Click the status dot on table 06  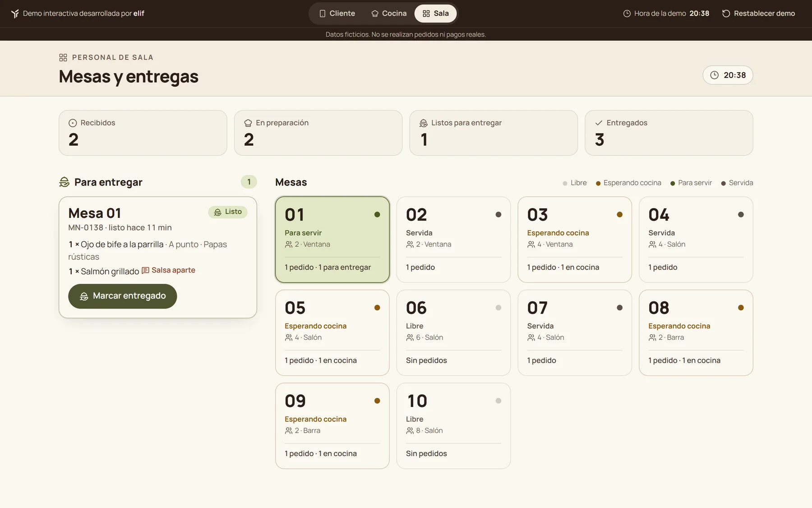(498, 308)
